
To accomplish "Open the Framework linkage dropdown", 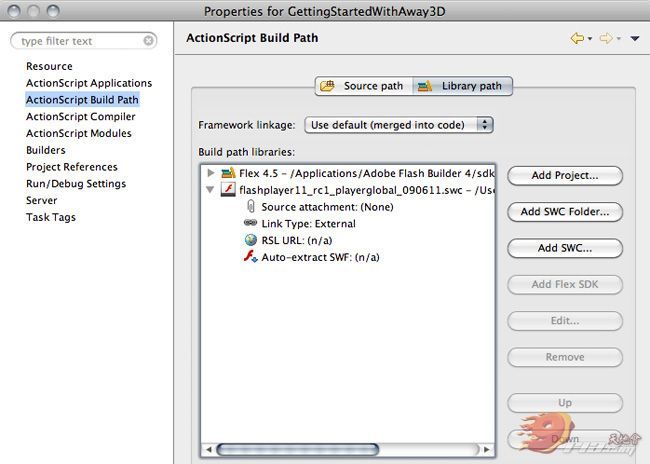I will (398, 125).
